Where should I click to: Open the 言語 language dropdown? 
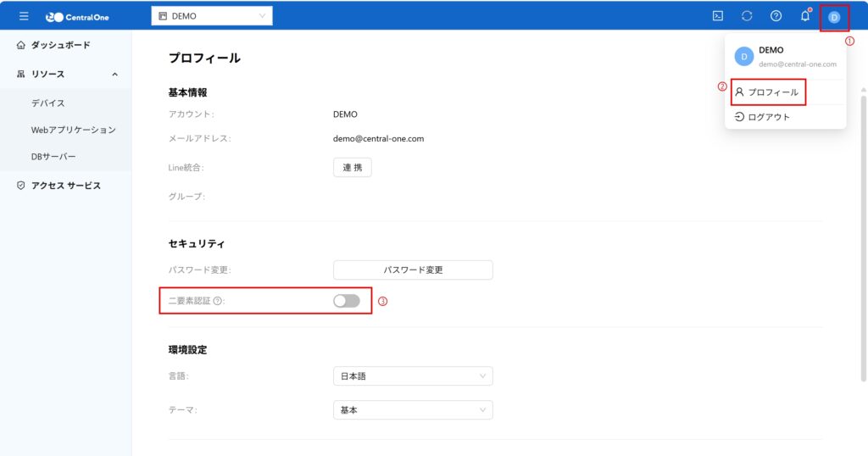click(x=413, y=375)
